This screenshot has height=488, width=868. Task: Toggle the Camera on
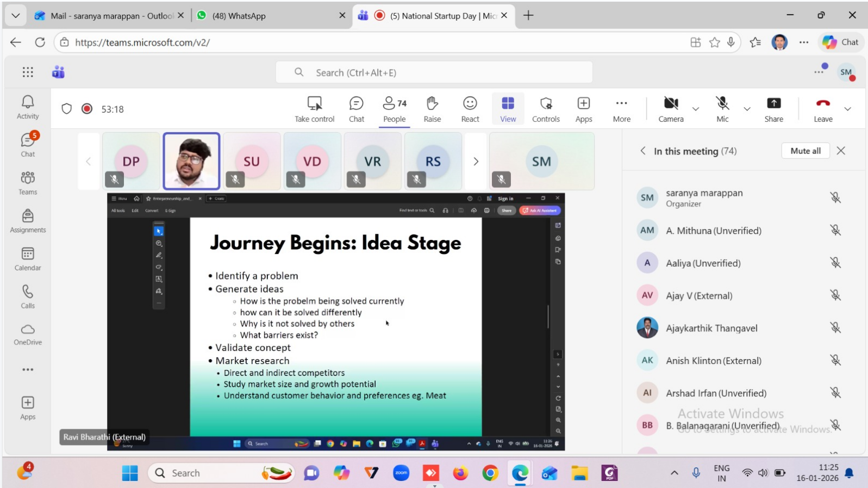pyautogui.click(x=671, y=109)
